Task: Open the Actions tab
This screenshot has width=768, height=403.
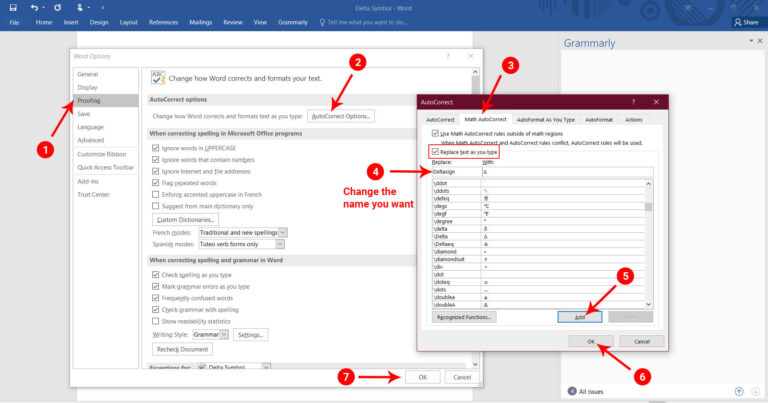Action: [x=633, y=119]
